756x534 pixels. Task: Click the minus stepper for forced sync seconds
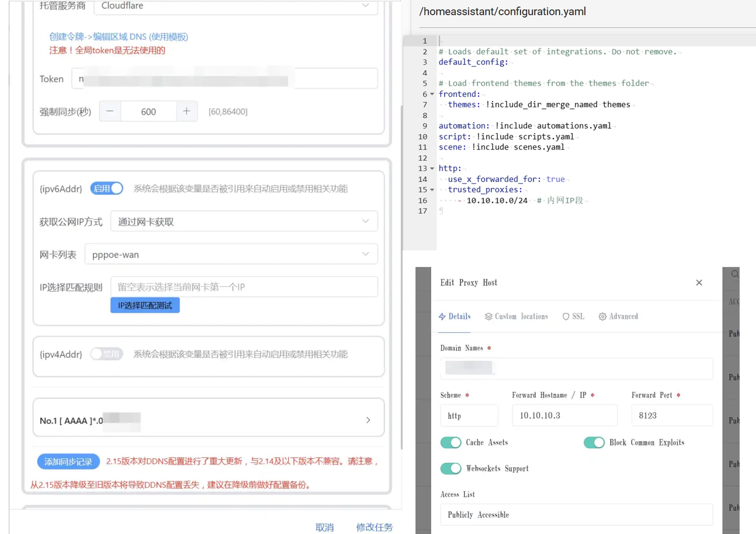pos(110,111)
